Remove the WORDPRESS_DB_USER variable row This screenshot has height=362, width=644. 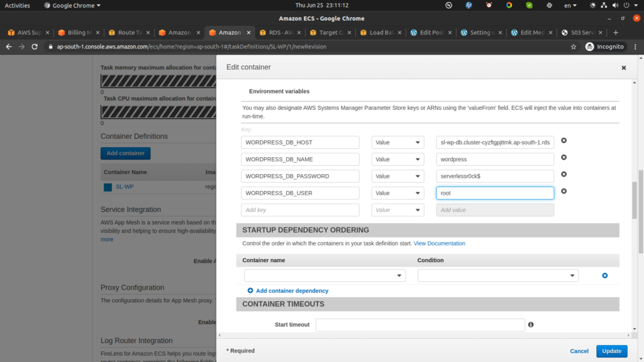[x=564, y=191]
